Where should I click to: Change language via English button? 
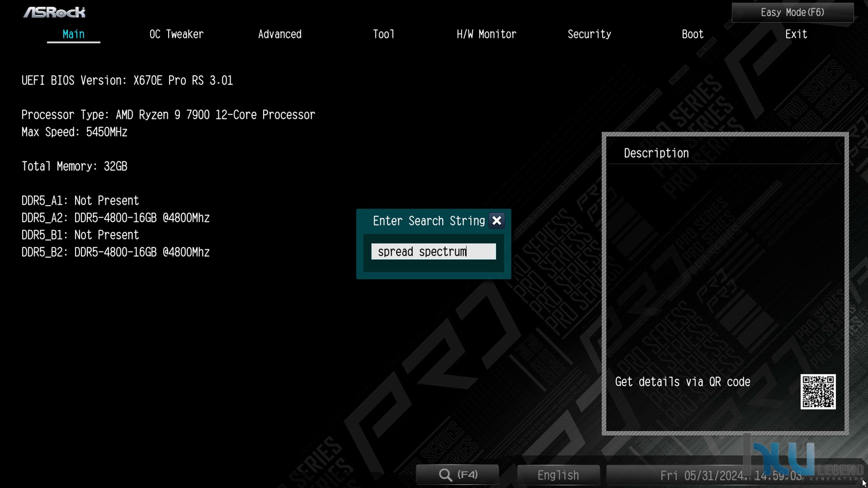558,475
